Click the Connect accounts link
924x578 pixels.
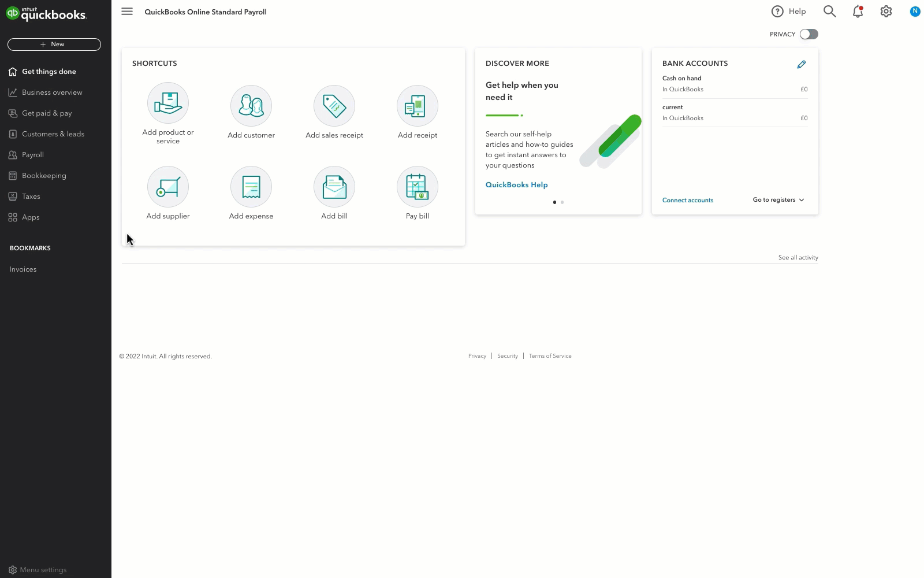click(688, 201)
